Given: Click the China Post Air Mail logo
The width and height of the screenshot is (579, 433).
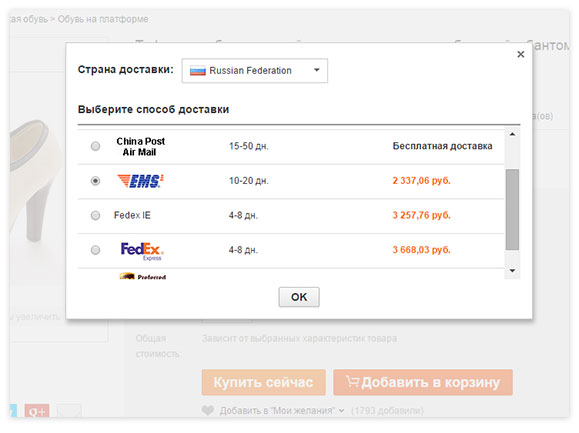Looking at the screenshot, I should click(x=140, y=147).
